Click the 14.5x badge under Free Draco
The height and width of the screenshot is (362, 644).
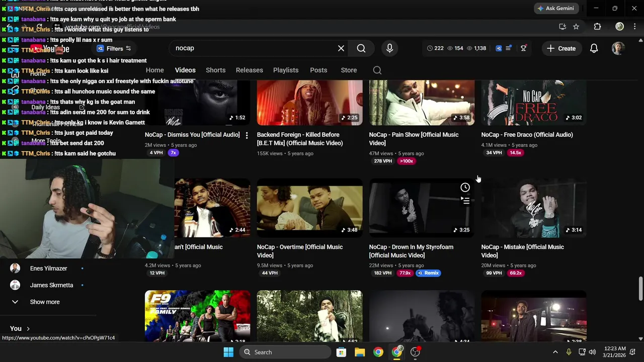pos(516,153)
